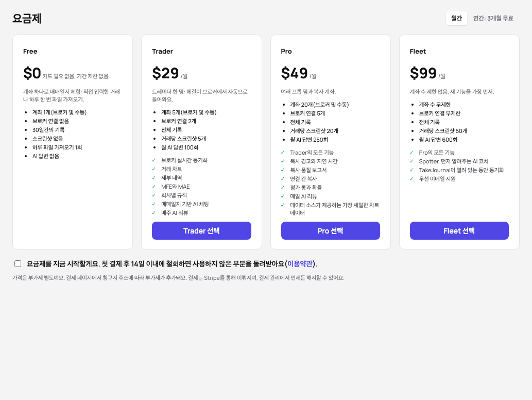Click Spotter, 먼저 알려주는 AI 코치 feature
The image size is (532, 400).
tap(454, 161)
